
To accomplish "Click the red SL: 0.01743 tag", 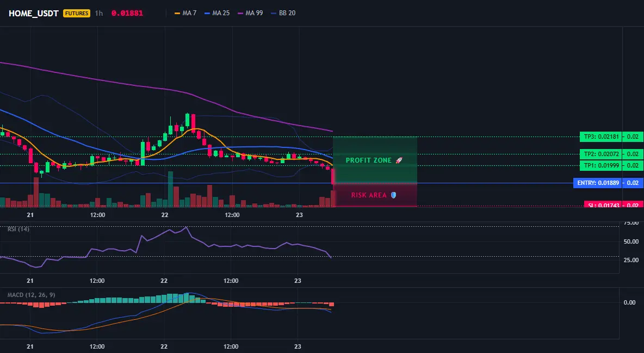I will click(603, 205).
